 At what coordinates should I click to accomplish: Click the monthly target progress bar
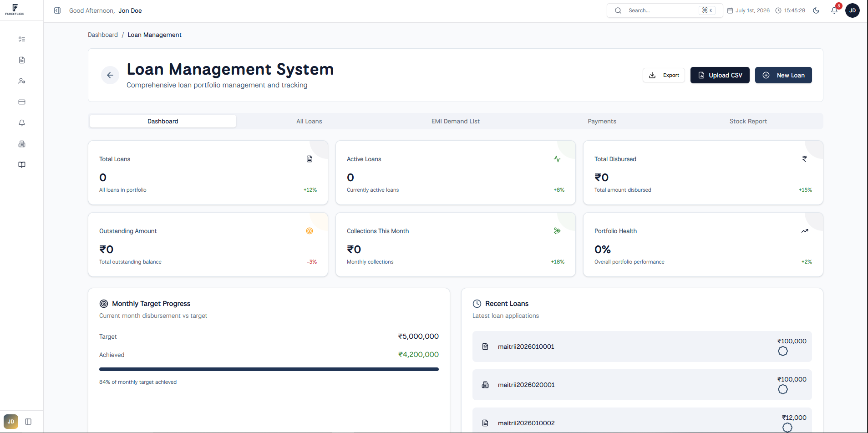coord(269,369)
